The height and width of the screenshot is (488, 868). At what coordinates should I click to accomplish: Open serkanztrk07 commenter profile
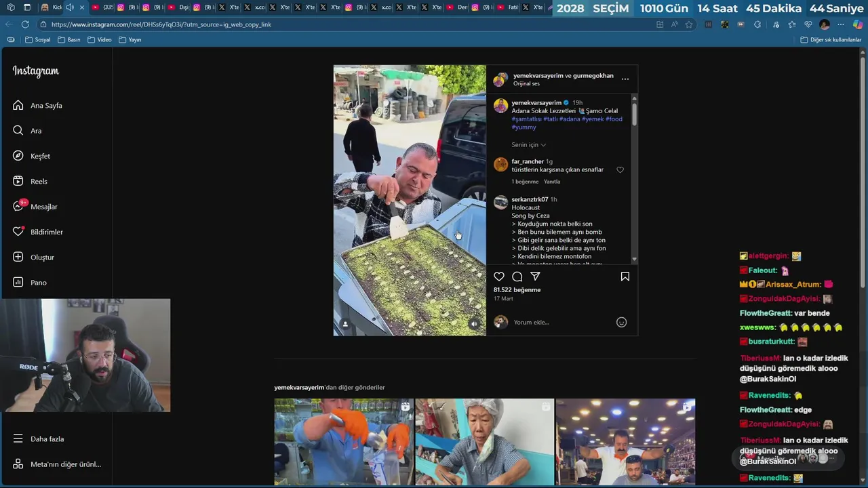[x=530, y=199]
